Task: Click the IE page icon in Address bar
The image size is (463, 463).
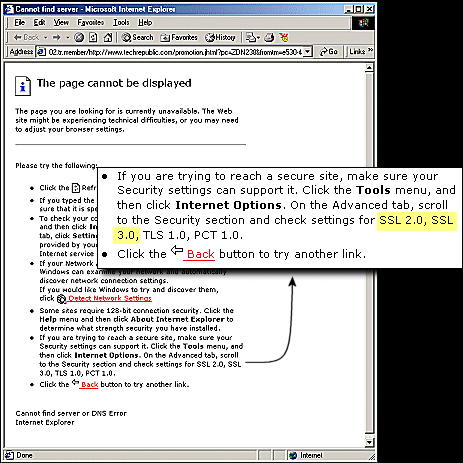Action: click(41, 52)
